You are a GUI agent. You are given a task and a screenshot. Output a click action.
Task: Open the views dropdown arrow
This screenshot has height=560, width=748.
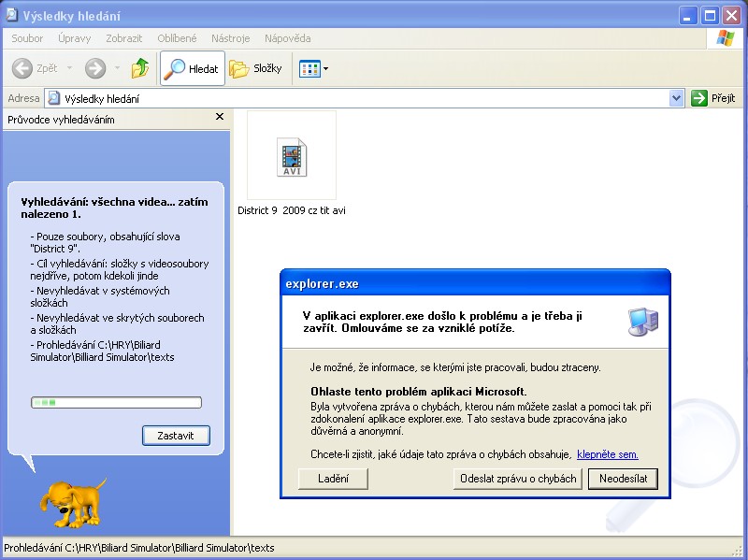(325, 68)
